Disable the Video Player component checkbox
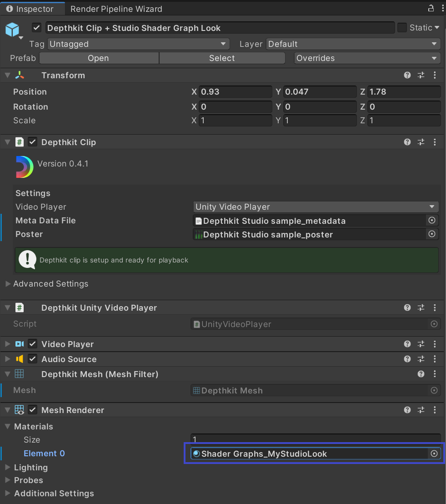The width and height of the screenshot is (446, 504). [32, 344]
